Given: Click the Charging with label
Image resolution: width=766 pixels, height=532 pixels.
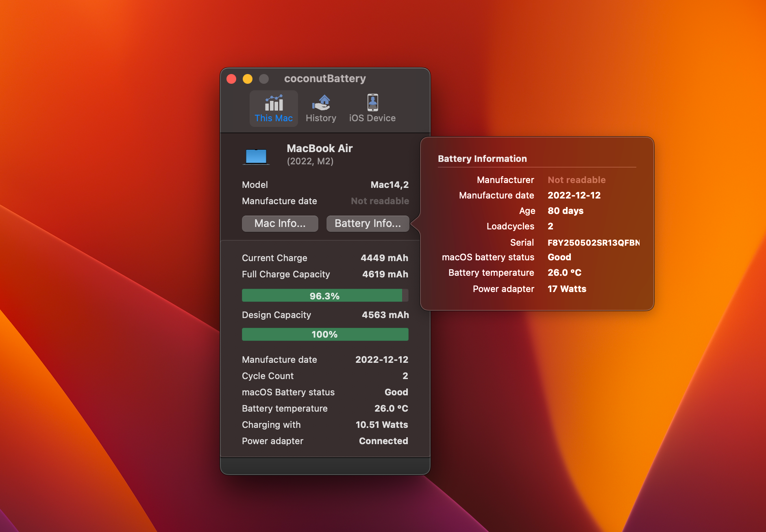Looking at the screenshot, I should pos(271,425).
